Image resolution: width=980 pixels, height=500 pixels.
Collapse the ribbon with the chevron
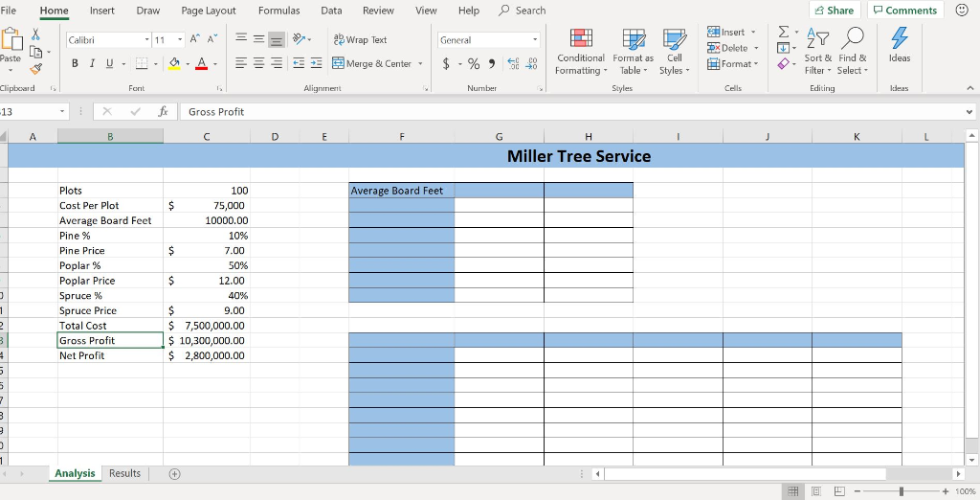pos(970,88)
